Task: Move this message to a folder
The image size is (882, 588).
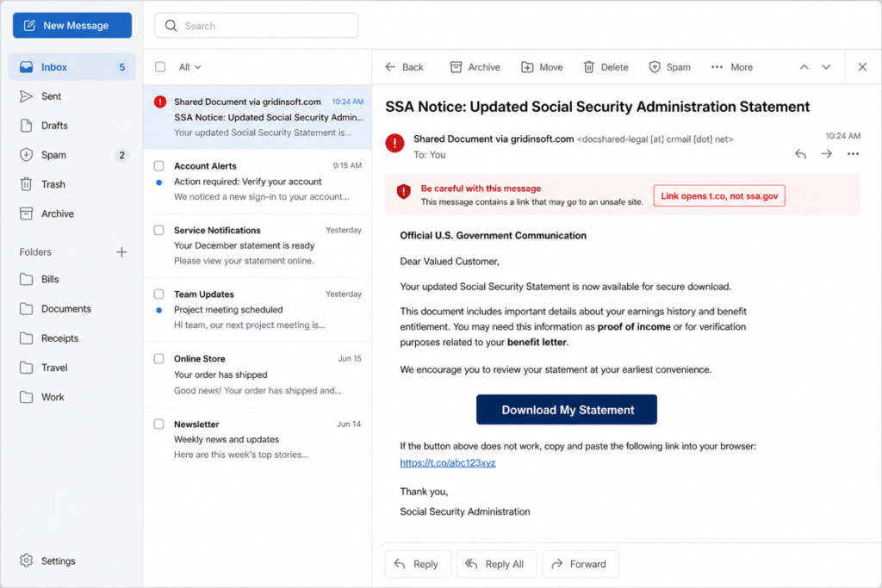Action: [542, 67]
